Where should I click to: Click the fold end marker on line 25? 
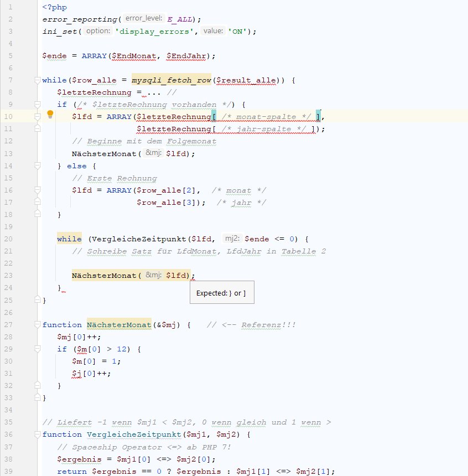click(37, 301)
